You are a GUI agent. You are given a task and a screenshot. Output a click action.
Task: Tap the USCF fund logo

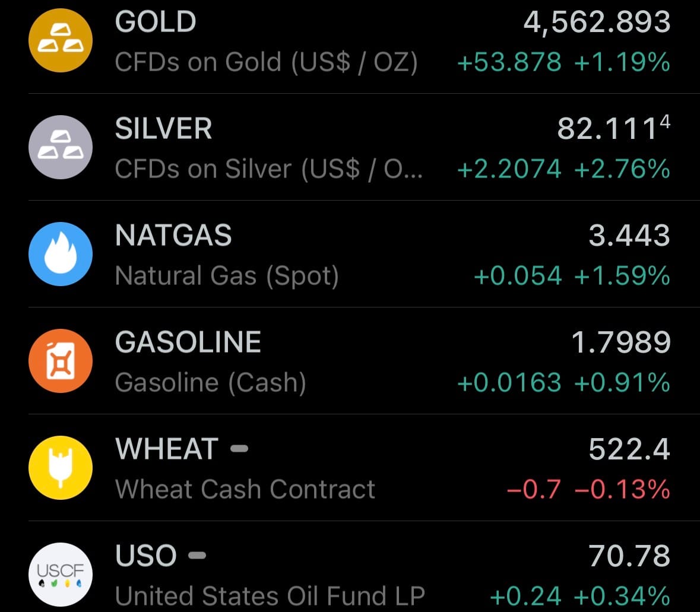61,574
